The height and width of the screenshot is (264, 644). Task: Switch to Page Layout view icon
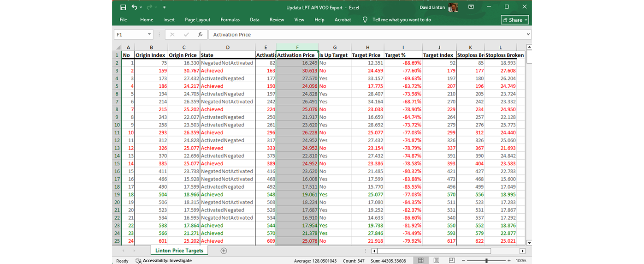436,261
